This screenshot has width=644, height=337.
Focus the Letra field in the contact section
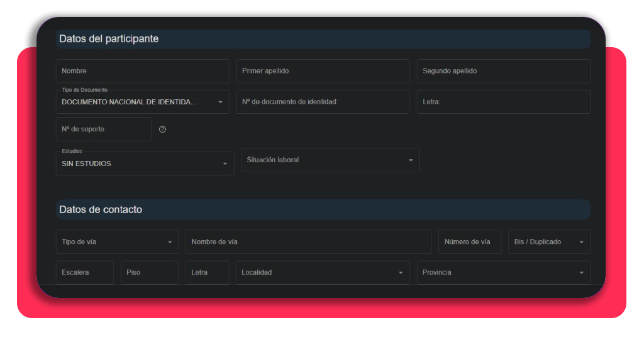(207, 273)
